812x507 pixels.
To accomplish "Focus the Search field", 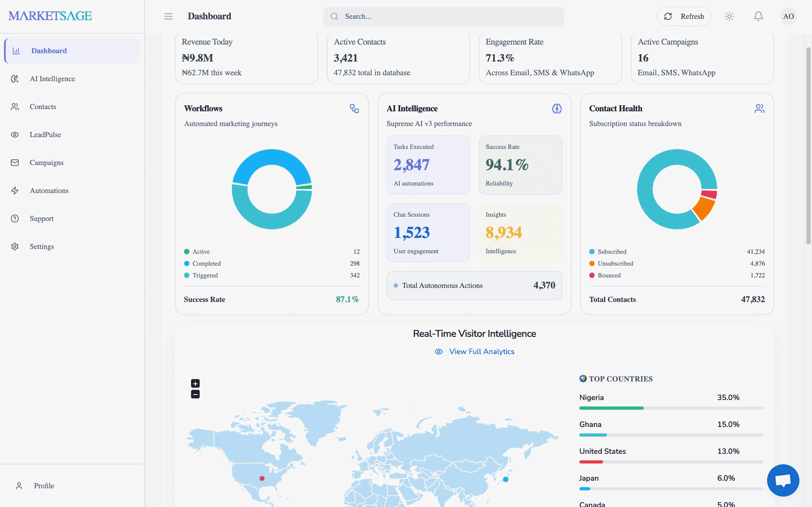I will click(x=444, y=16).
